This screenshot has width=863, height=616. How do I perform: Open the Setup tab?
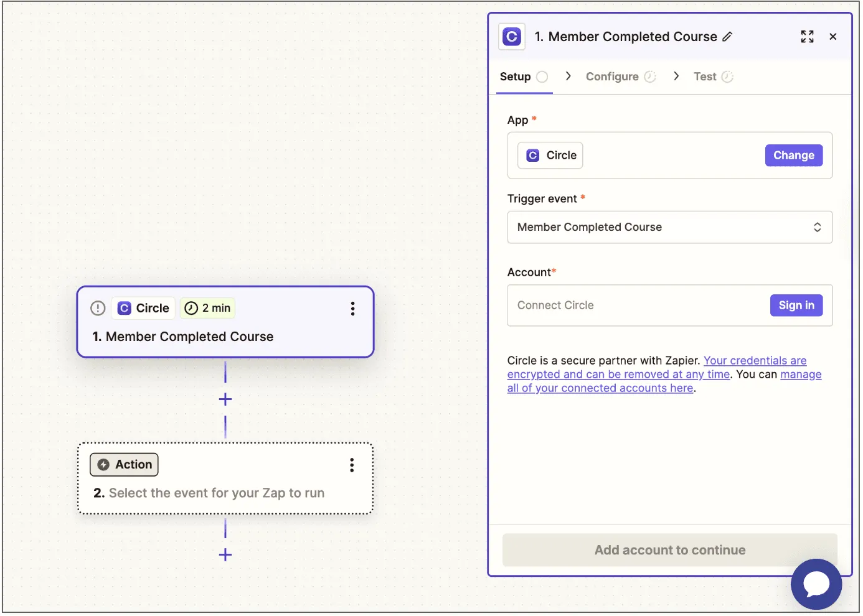[524, 77]
